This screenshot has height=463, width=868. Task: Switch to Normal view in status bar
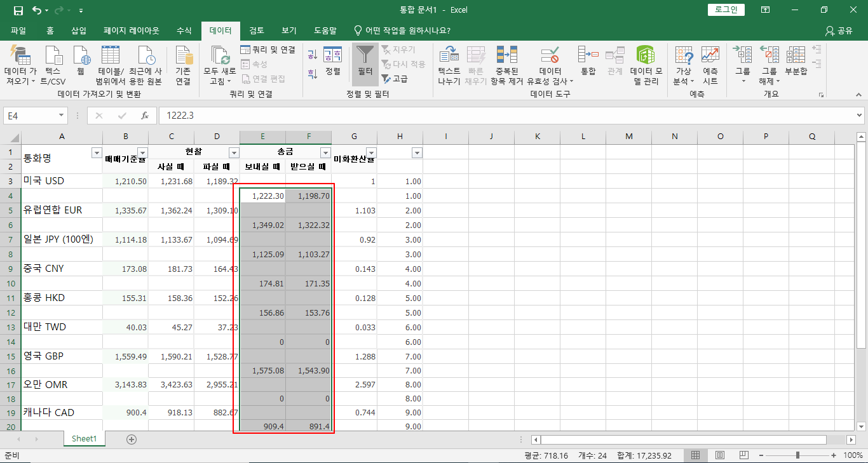pos(696,455)
